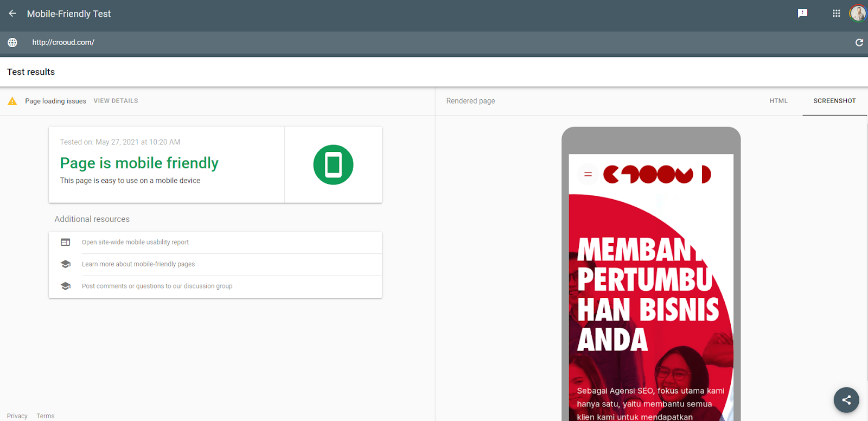Click the Tested on date text
This screenshot has width=868, height=421.
(120, 142)
